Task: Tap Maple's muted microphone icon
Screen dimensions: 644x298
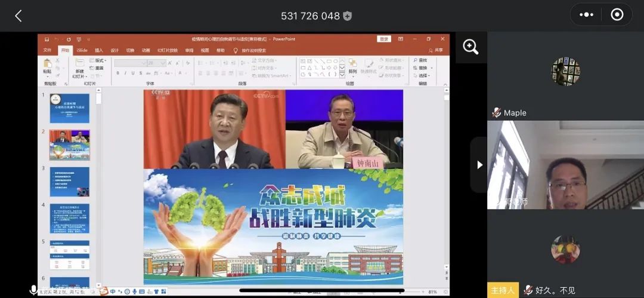Action: 497,112
